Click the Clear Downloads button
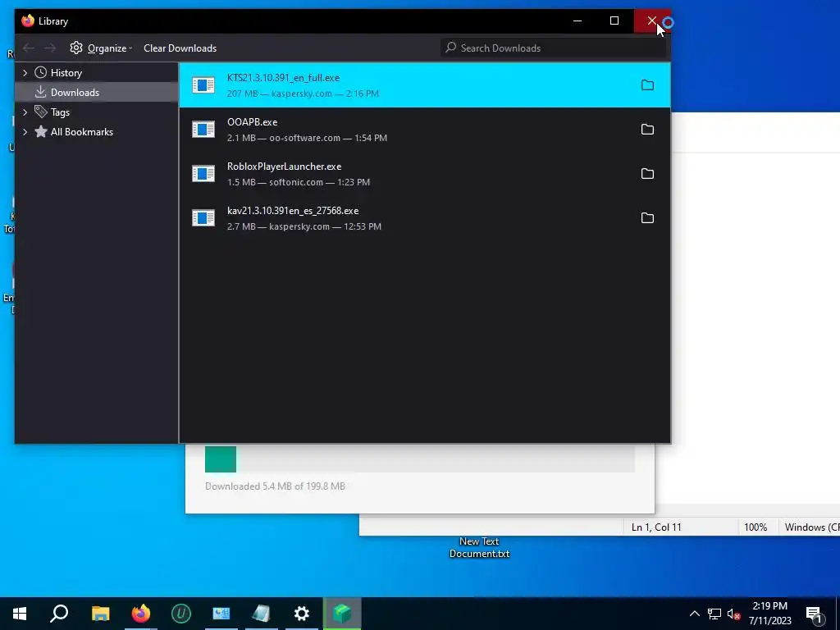This screenshot has height=630, width=840. [180, 48]
